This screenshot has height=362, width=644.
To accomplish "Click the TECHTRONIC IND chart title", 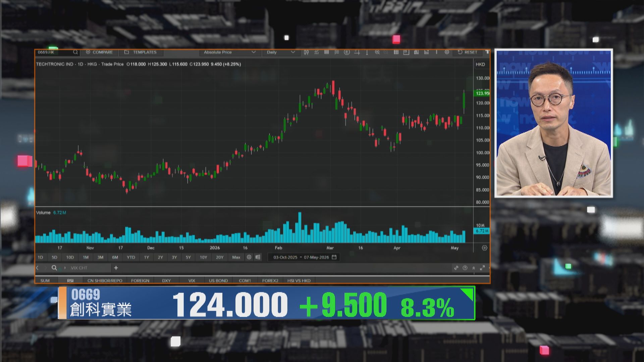I will pyautogui.click(x=55, y=64).
